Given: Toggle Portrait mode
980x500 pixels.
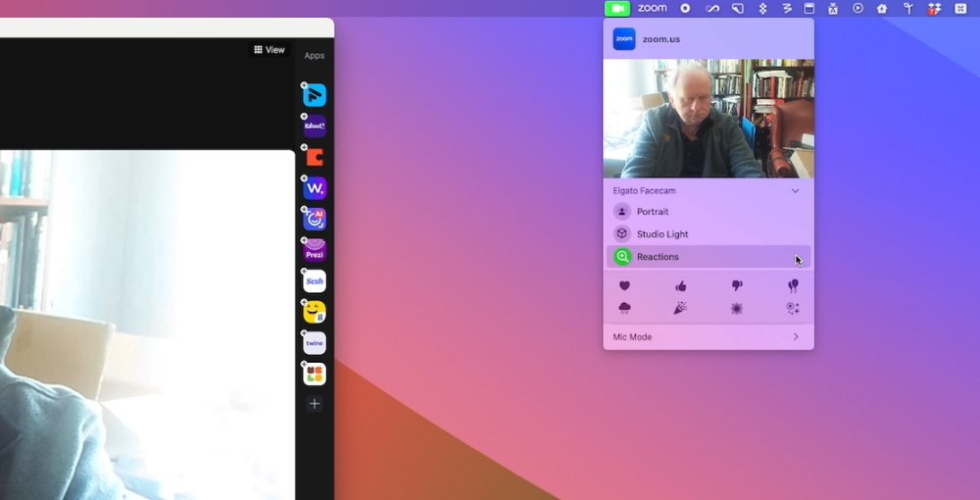Looking at the screenshot, I should pyautogui.click(x=709, y=212).
